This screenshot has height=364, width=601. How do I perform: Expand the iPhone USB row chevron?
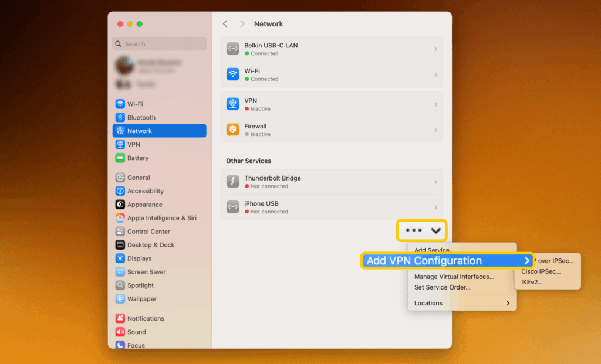click(435, 207)
